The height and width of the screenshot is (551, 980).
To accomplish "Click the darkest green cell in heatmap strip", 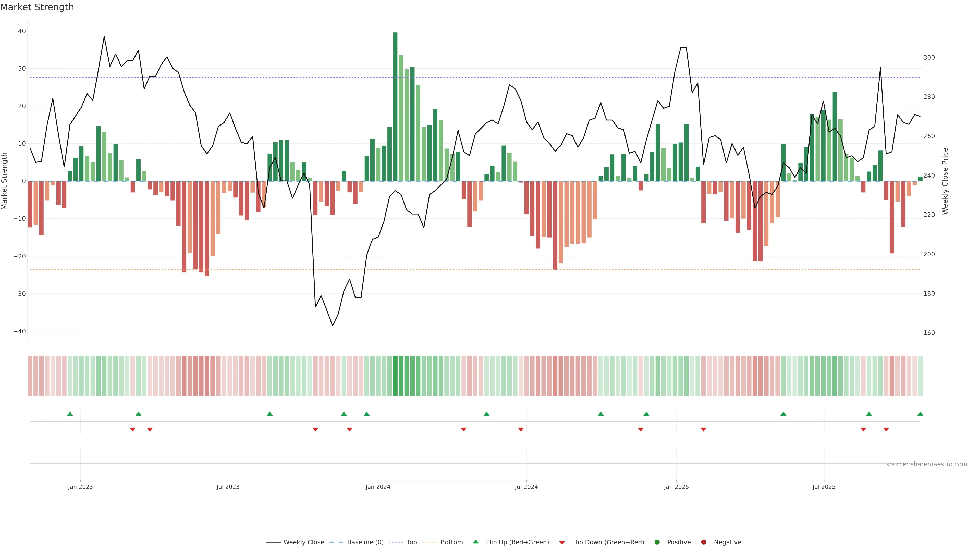I will [x=395, y=376].
